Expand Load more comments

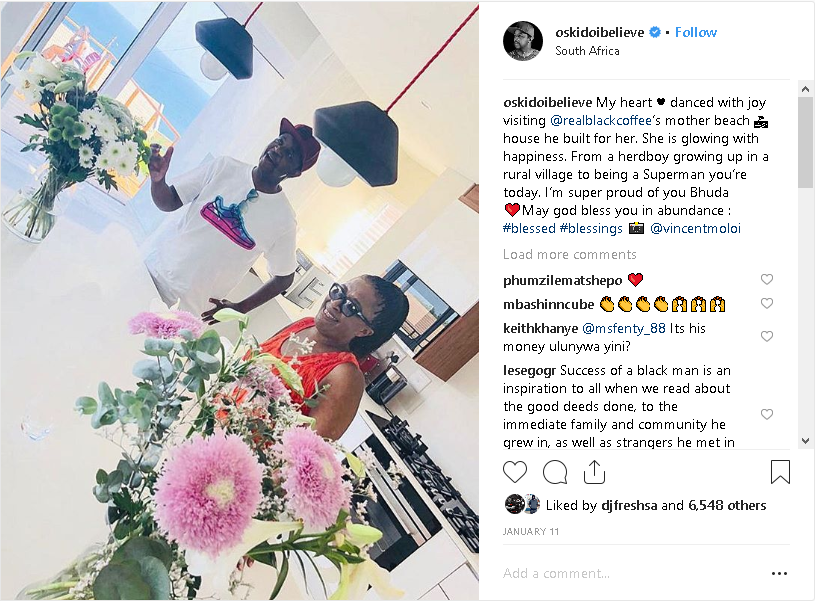coord(570,254)
